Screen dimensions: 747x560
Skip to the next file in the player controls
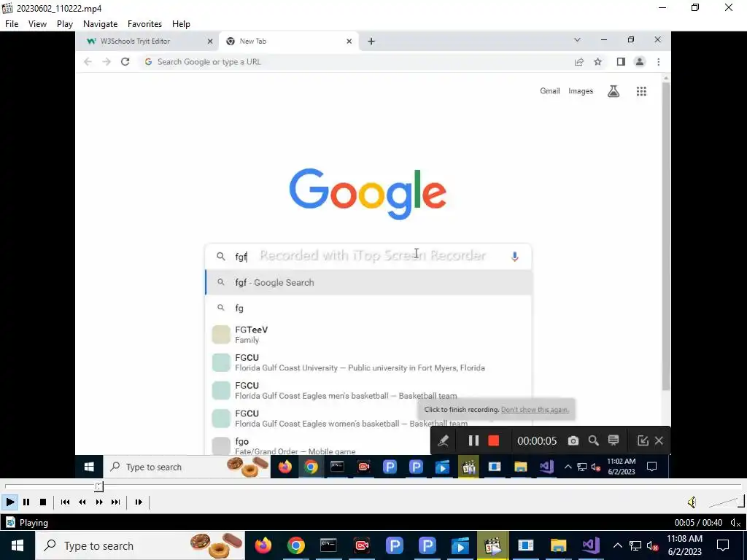116,502
